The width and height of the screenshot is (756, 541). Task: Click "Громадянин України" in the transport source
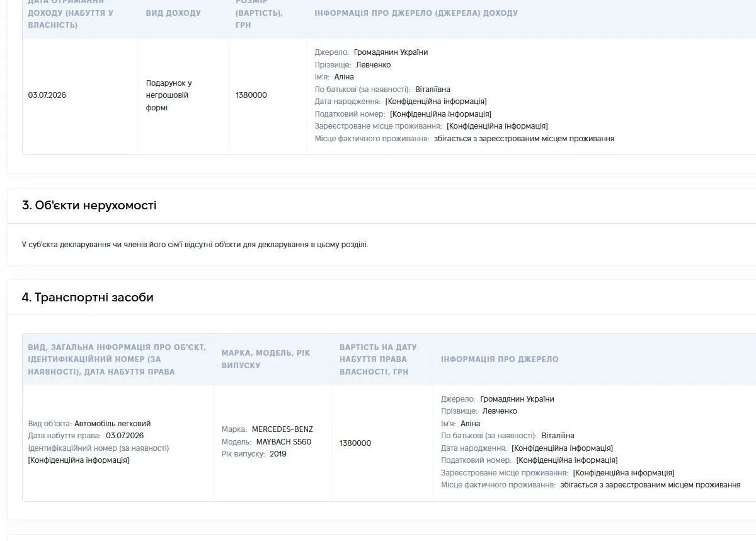coord(517,399)
